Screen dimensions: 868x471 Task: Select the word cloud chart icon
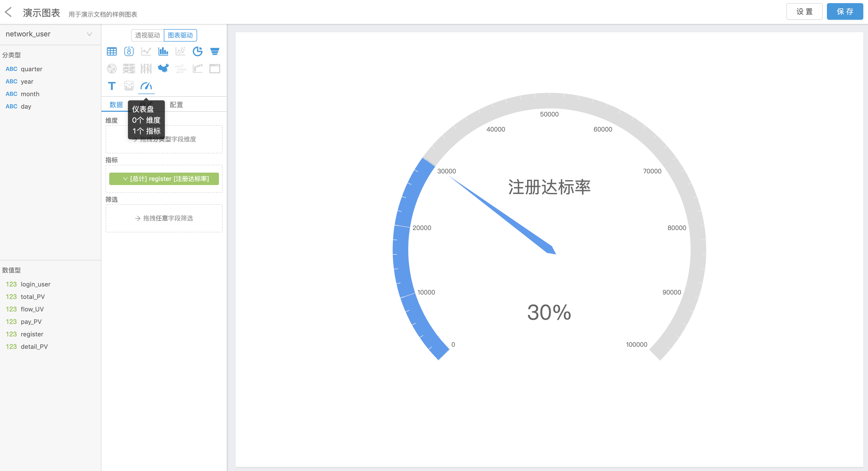coord(180,68)
